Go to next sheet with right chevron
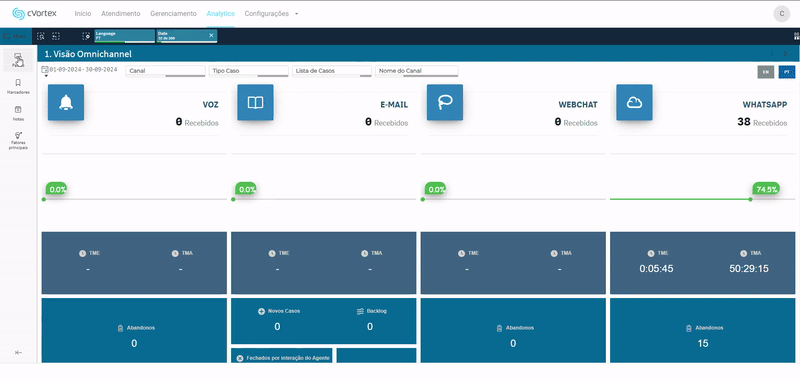This screenshot has height=382, width=800. 785,54
